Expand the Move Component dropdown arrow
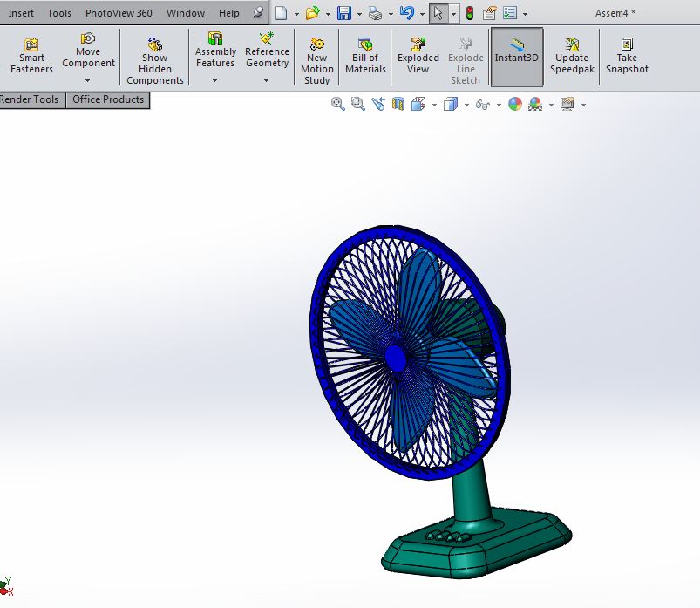 click(x=87, y=80)
